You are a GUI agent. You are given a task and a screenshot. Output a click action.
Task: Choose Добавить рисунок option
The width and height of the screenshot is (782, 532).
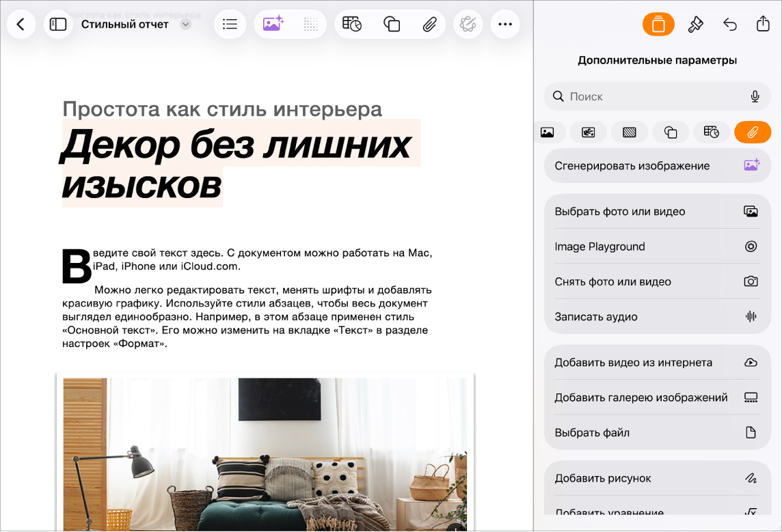(658, 478)
